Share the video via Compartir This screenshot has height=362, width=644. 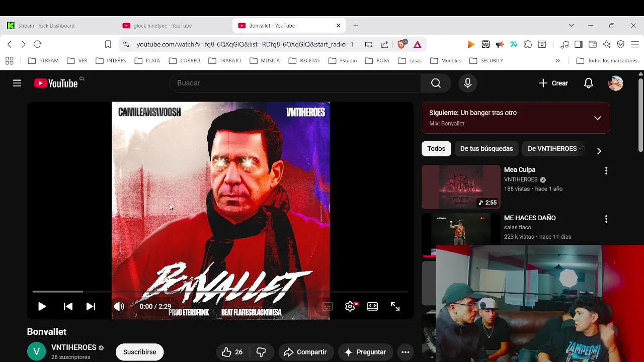pos(305,352)
